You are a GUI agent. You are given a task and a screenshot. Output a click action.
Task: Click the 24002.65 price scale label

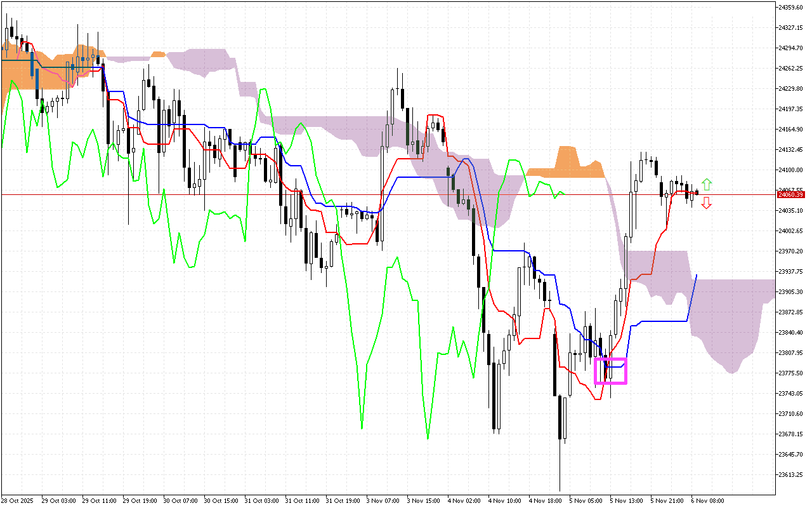(x=790, y=231)
